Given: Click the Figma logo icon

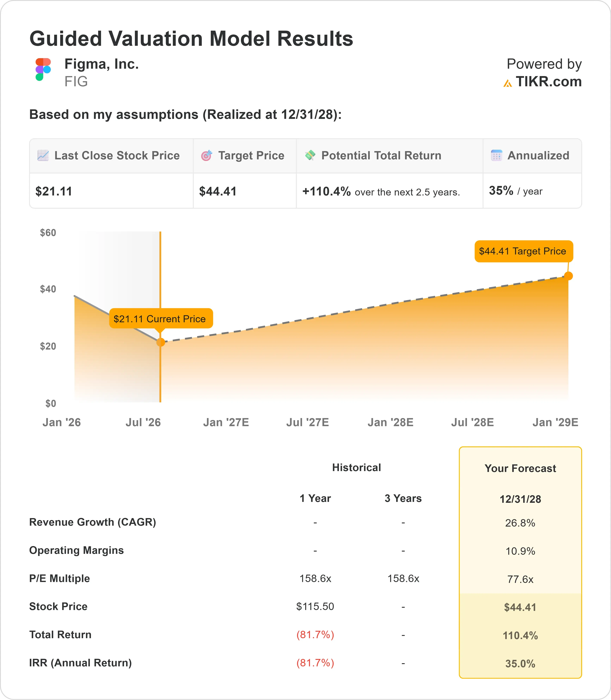Looking at the screenshot, I should (43, 70).
